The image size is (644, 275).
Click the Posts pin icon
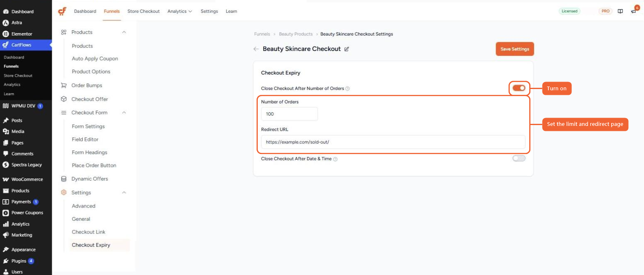click(6, 121)
